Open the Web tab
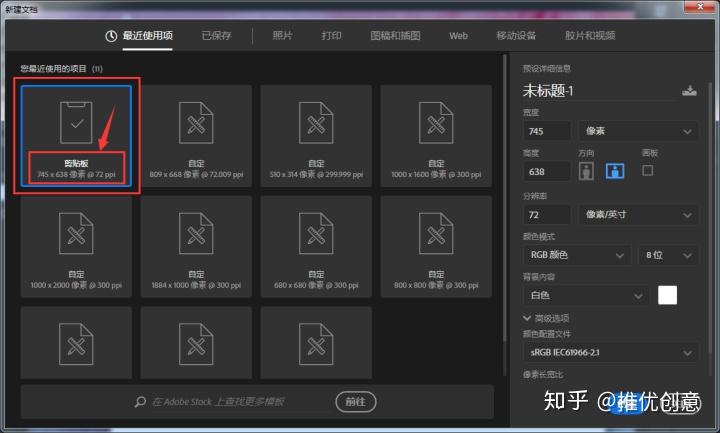The height and width of the screenshot is (433, 720). 458,36
